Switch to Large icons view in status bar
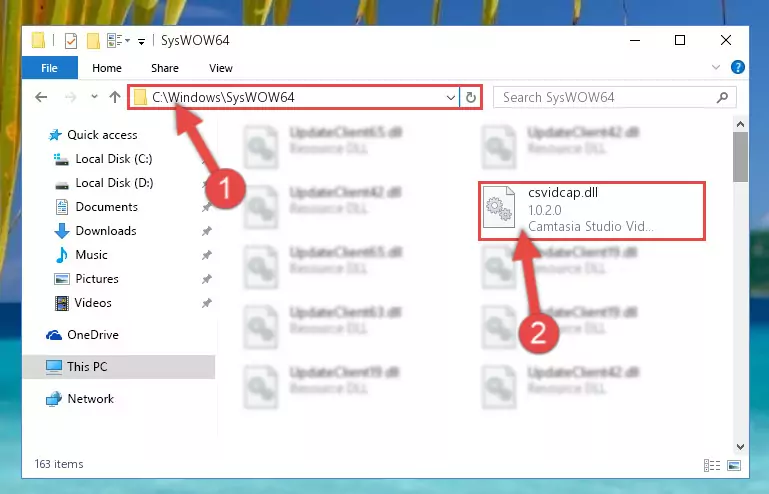Viewport: 769px width, 494px height. tap(734, 465)
